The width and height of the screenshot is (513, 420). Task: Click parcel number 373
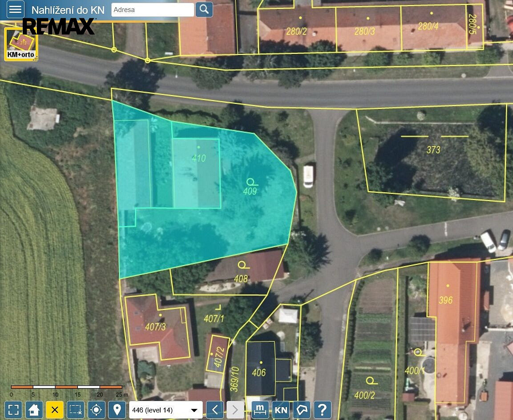(433, 150)
